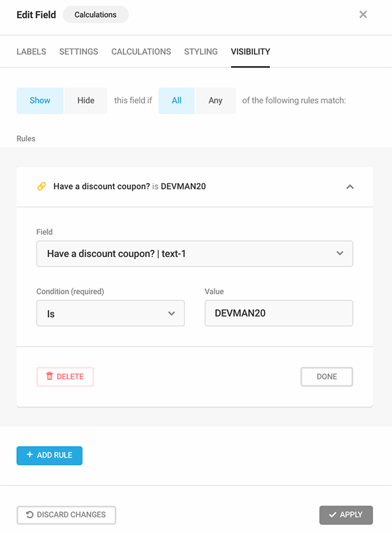Open the Condition dropdown currently set to Is
Screen dimensions: 392x533
[110, 313]
